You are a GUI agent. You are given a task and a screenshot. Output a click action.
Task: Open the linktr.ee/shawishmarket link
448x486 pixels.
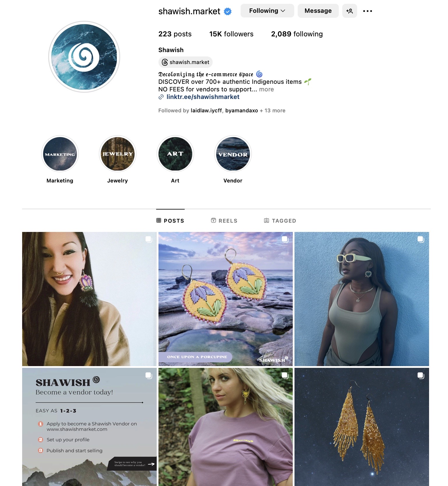click(203, 97)
